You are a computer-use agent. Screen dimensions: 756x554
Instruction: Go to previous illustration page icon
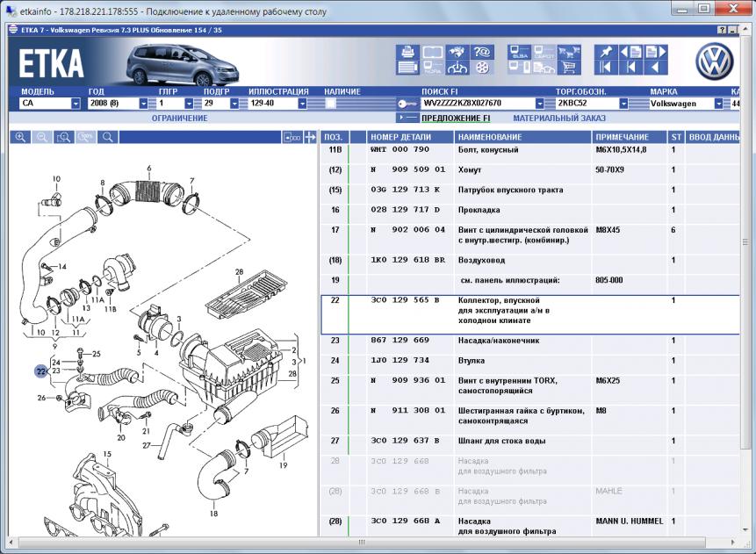click(x=630, y=52)
